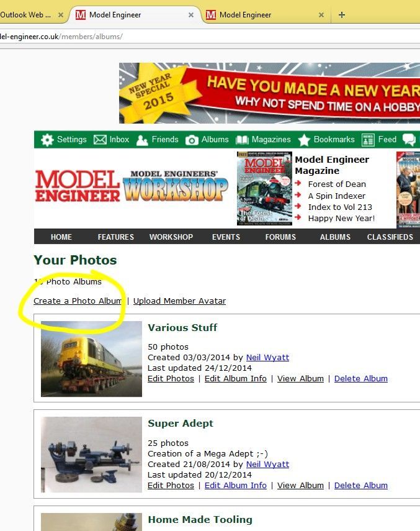Open the Bookmarks star icon
Image resolution: width=420 pixels, height=531 pixels.
click(x=304, y=140)
